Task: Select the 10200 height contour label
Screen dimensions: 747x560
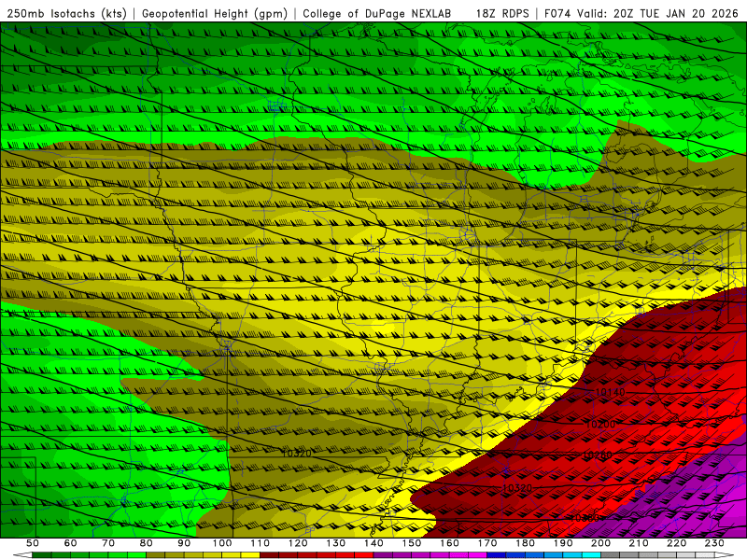Action: click(x=600, y=424)
